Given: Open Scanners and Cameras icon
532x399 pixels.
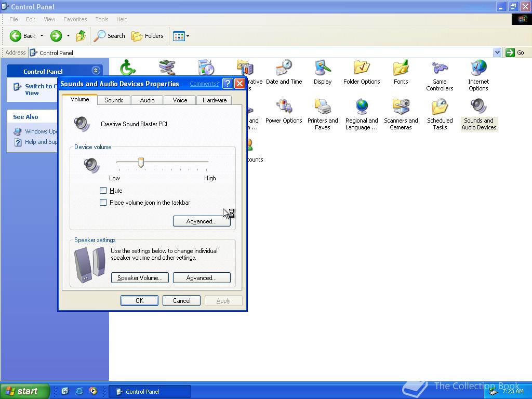Looking at the screenshot, I should (401, 114).
